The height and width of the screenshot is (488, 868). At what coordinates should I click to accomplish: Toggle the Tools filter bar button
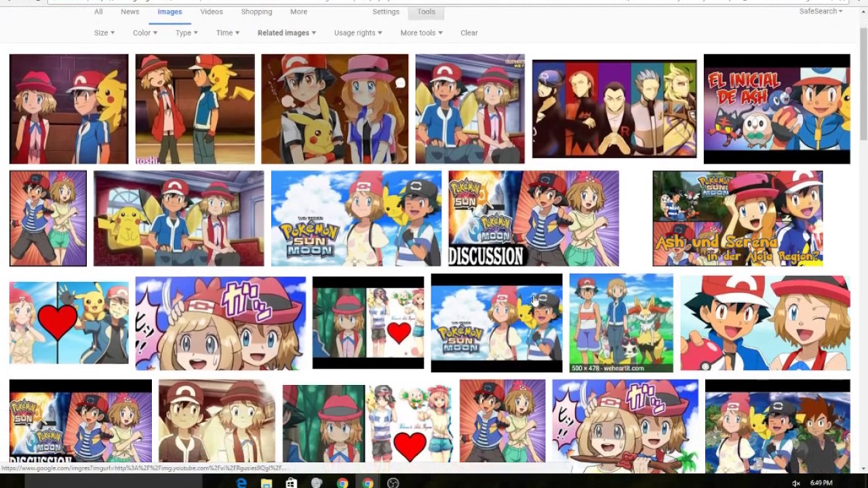[x=427, y=12]
